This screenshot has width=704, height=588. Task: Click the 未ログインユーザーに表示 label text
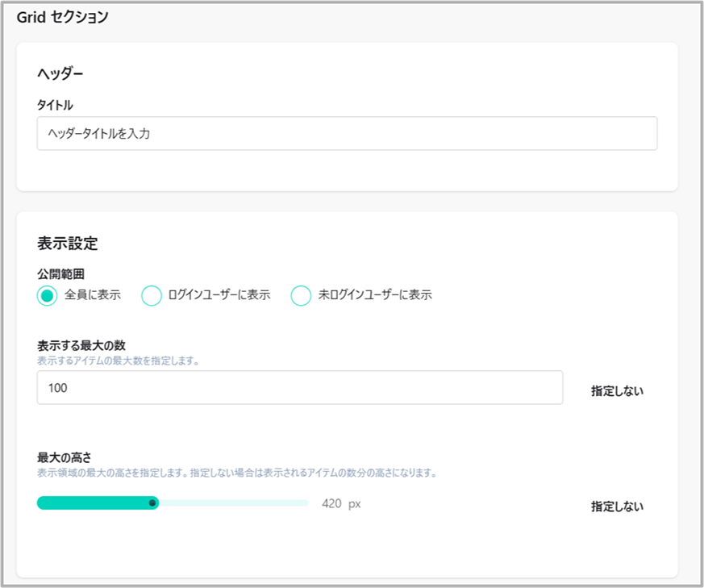[375, 294]
